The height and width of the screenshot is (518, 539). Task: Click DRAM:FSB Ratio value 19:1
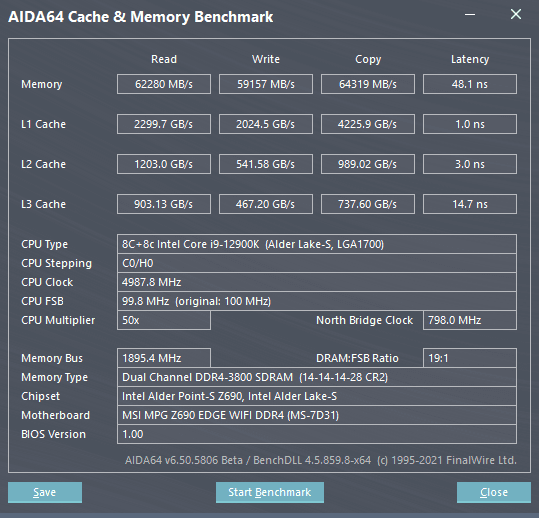pos(470,358)
